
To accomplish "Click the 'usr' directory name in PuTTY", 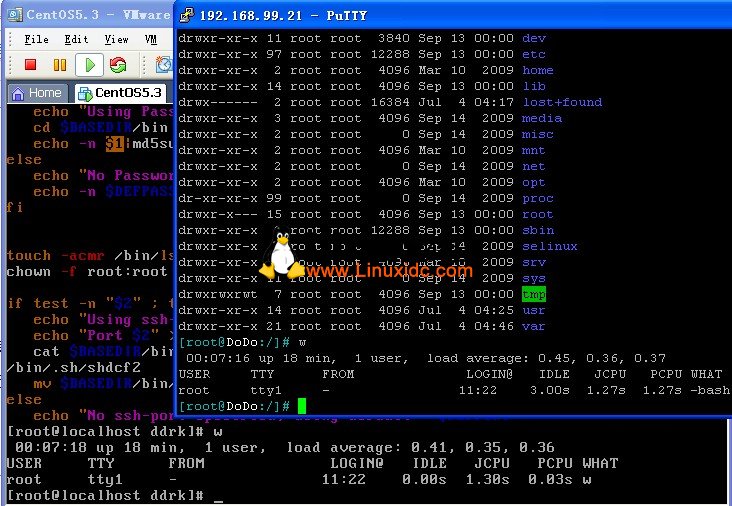I will 534,310.
